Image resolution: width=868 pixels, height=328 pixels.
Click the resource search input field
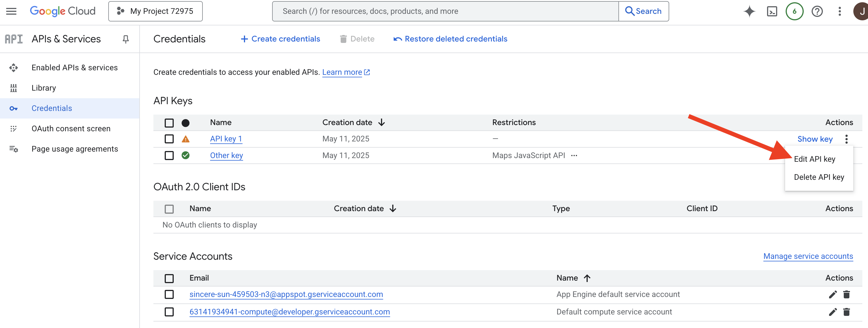click(445, 11)
